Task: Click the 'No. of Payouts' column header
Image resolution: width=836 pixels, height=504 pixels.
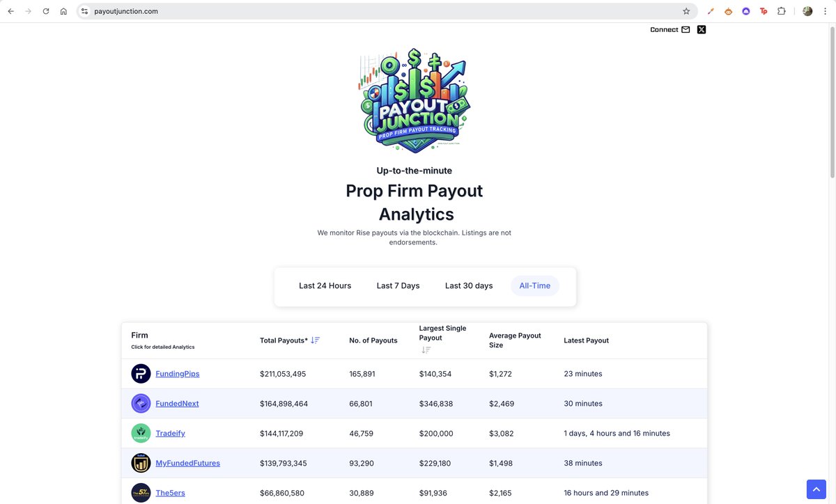Action: [x=373, y=340]
